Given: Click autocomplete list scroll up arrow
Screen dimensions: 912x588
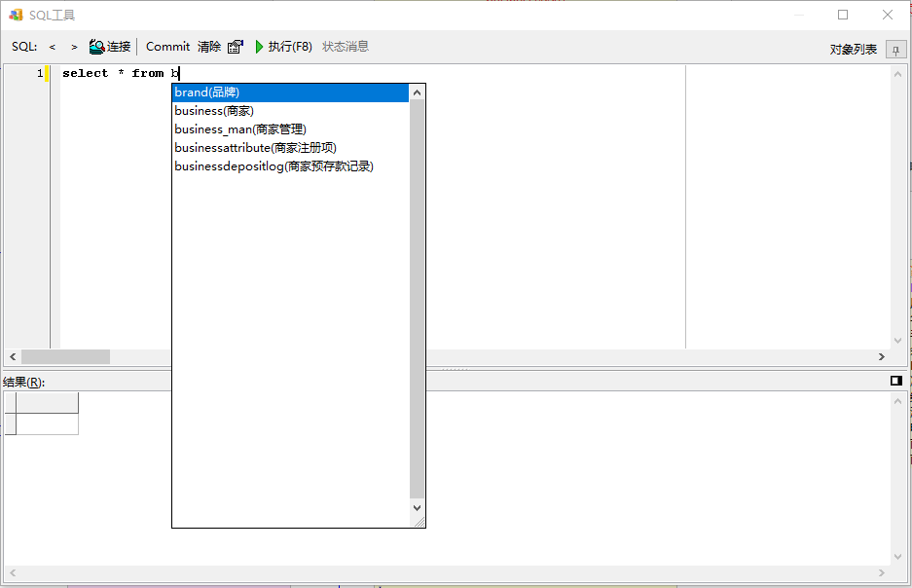Looking at the screenshot, I should coord(417,92).
